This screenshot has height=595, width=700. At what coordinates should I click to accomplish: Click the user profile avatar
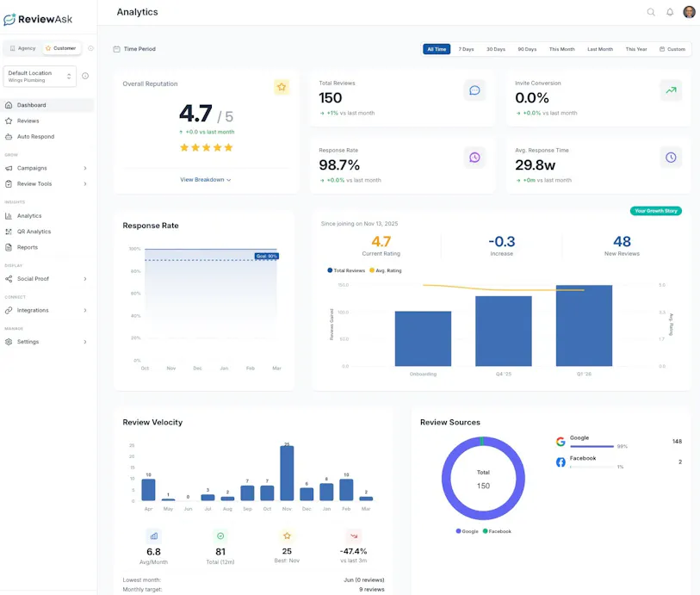click(689, 12)
